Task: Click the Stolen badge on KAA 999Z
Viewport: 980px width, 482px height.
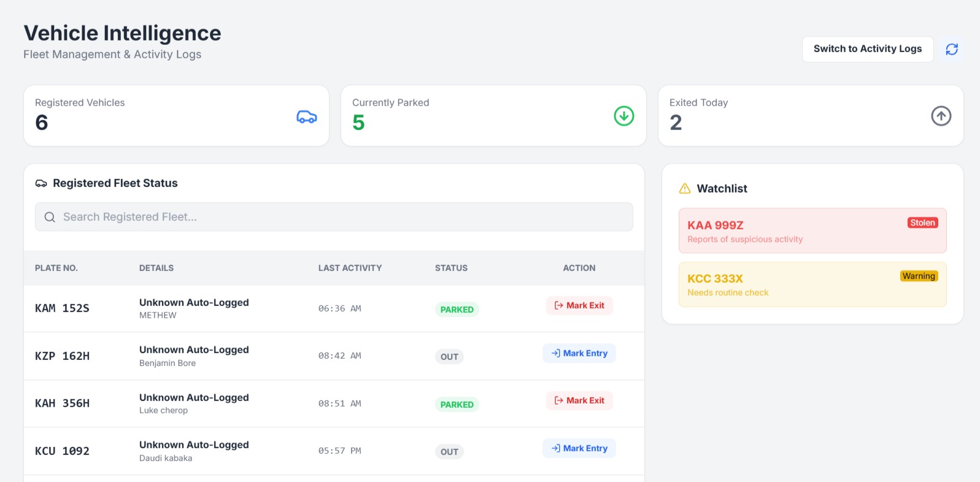Action: pyautogui.click(x=922, y=223)
